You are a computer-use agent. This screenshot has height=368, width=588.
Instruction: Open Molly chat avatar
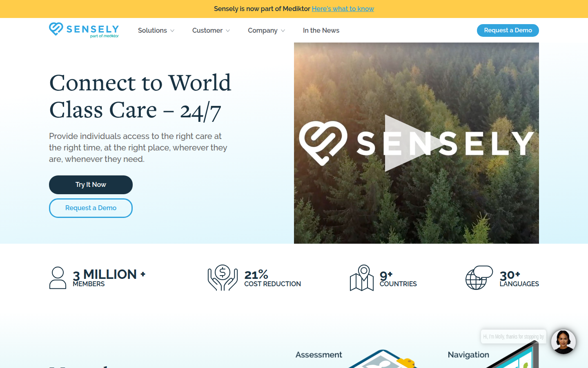click(563, 342)
